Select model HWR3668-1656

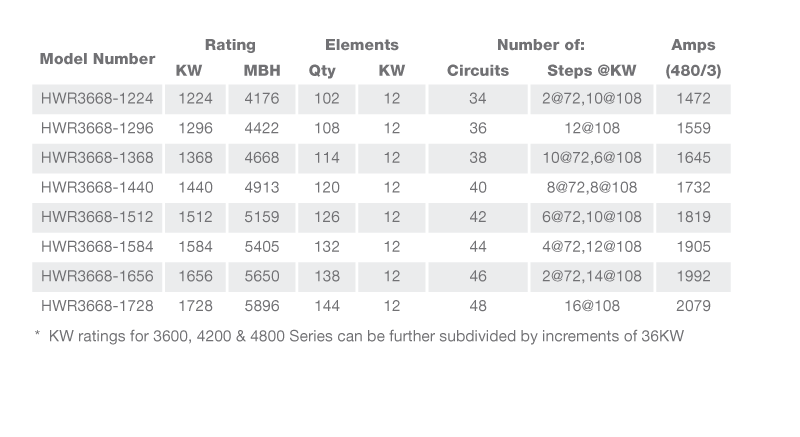tap(97, 276)
